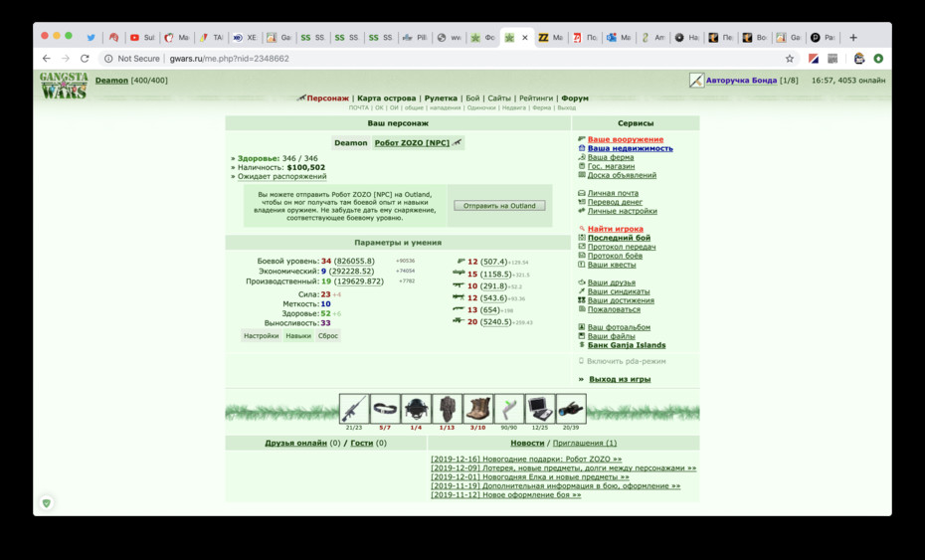The width and height of the screenshot is (925, 560).
Task: Bookmark this page with the star icon
Action: 790,59
